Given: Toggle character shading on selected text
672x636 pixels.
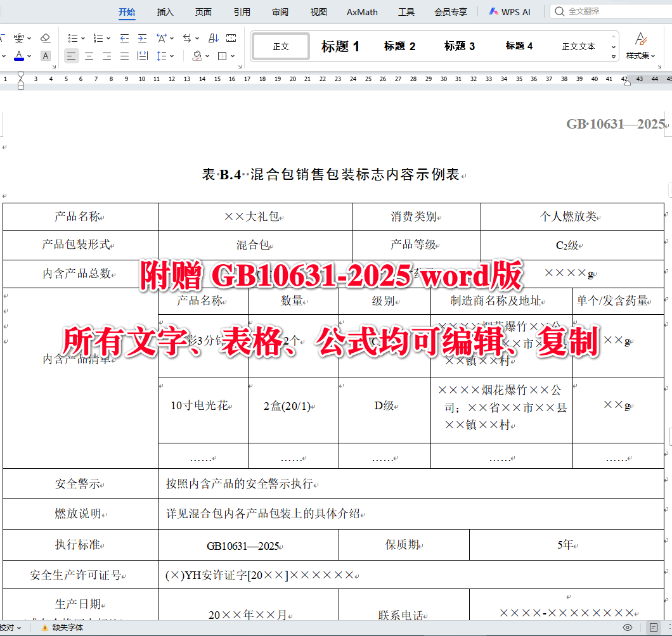Looking at the screenshot, I should click(x=46, y=56).
